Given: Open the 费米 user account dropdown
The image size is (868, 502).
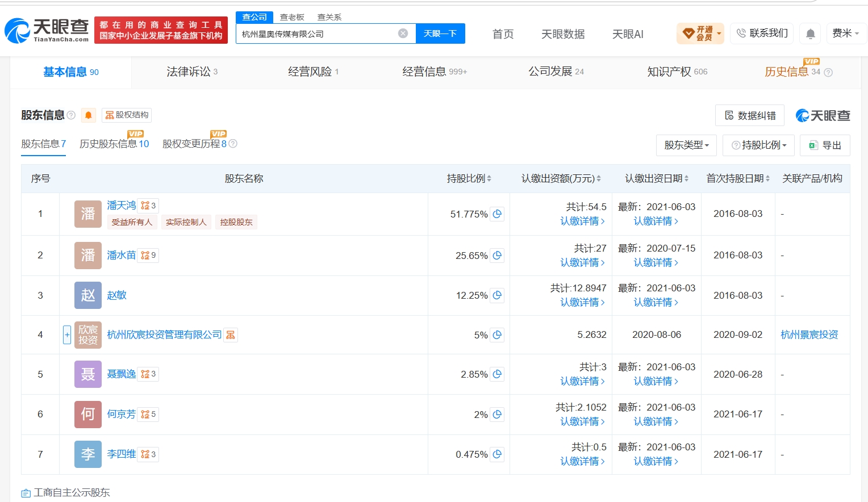Looking at the screenshot, I should click(845, 34).
